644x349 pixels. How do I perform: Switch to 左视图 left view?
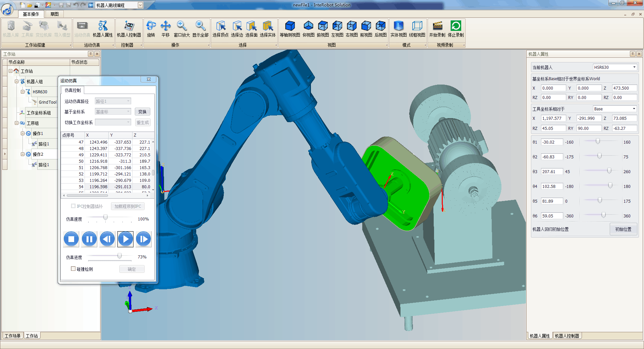point(337,29)
